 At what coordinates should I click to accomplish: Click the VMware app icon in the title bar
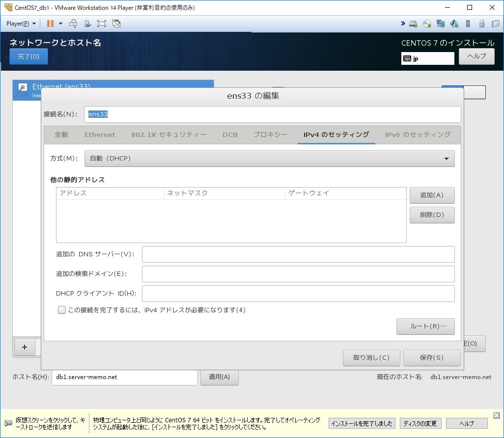click(8, 7)
